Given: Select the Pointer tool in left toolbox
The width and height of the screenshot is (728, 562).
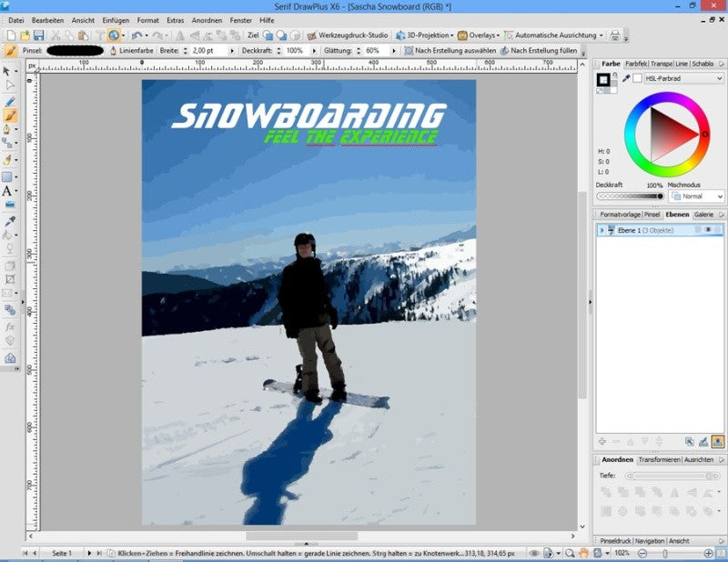Looking at the screenshot, I should [x=7, y=71].
